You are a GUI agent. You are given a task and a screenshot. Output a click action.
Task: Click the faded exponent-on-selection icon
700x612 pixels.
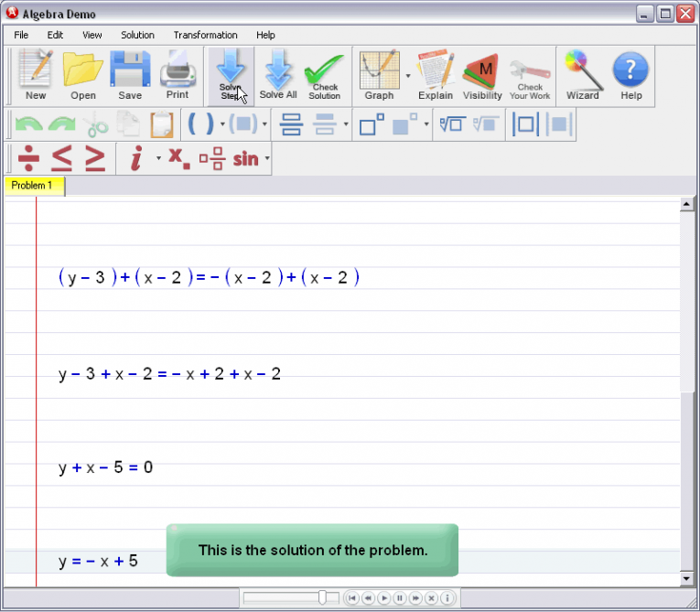point(405,124)
